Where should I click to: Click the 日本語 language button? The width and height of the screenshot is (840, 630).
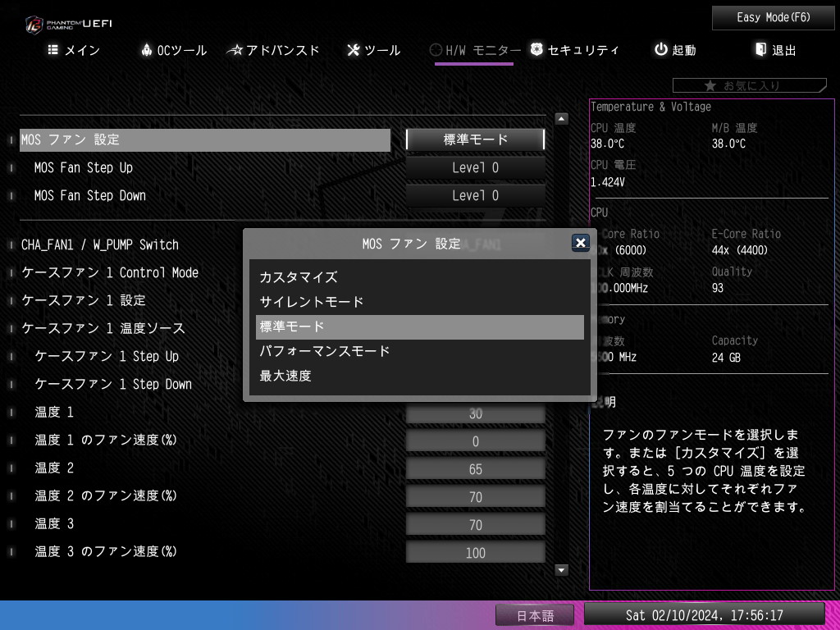click(x=535, y=615)
